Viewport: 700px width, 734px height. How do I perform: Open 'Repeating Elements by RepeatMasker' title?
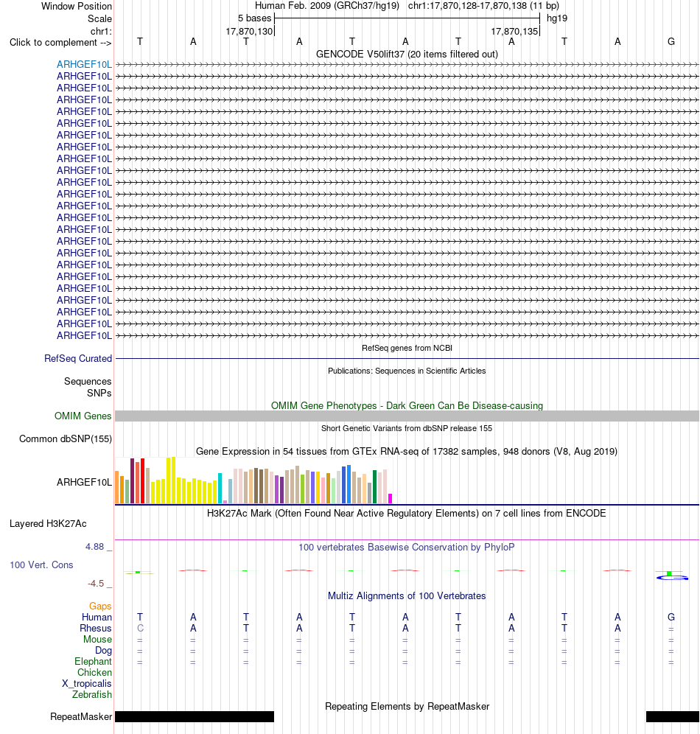coord(407,707)
